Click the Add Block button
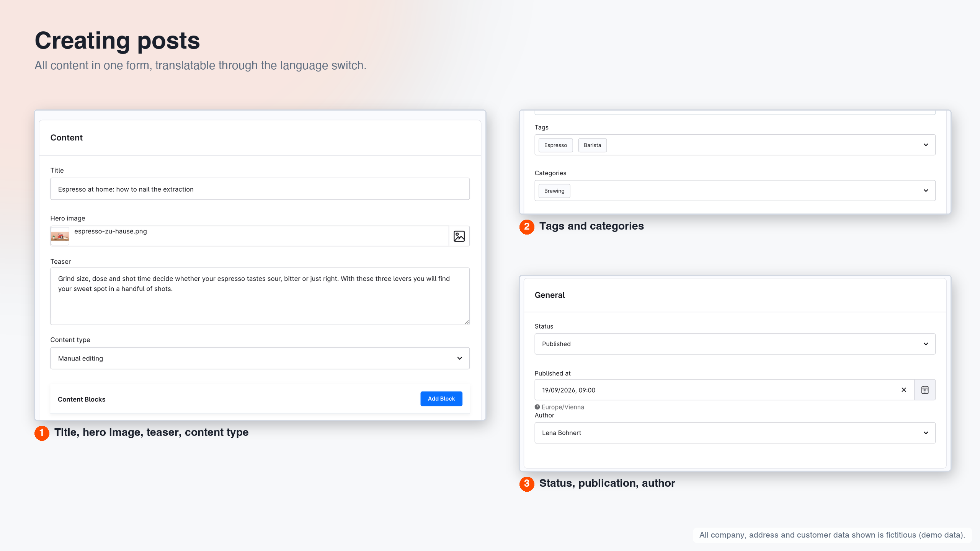The height and width of the screenshot is (551, 980). [441, 399]
